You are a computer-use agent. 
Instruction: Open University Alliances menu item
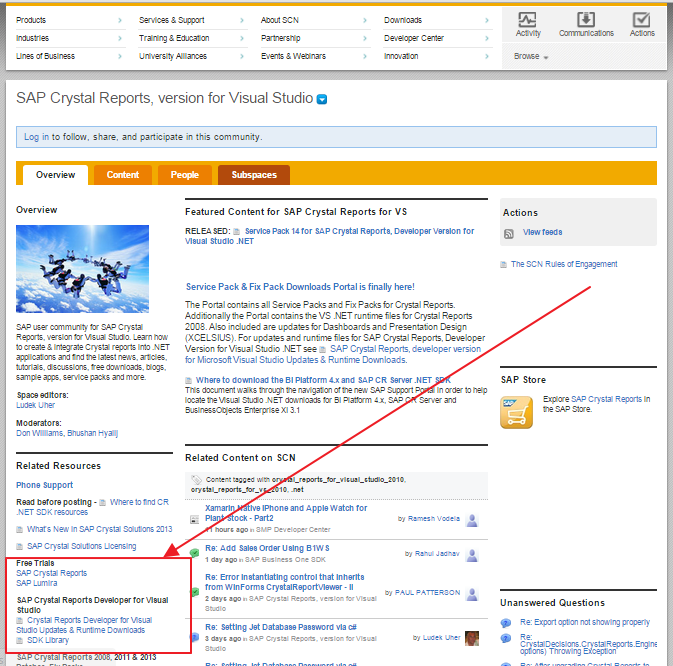point(173,56)
